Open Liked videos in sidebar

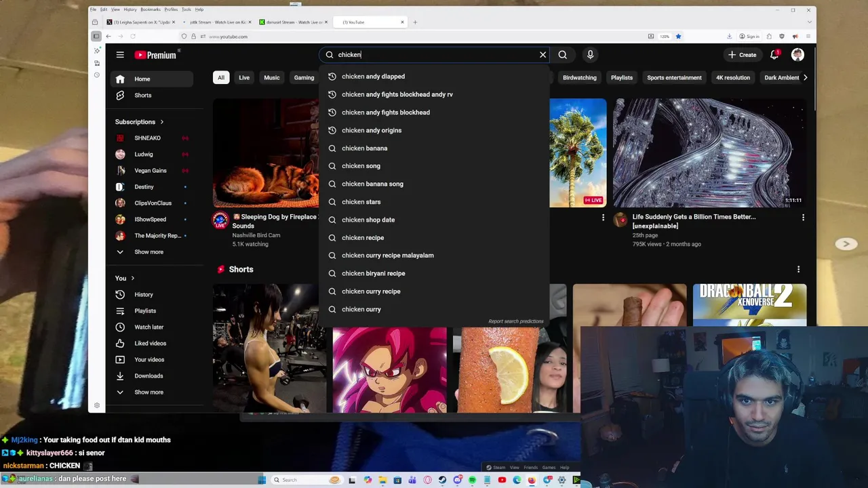152,344
